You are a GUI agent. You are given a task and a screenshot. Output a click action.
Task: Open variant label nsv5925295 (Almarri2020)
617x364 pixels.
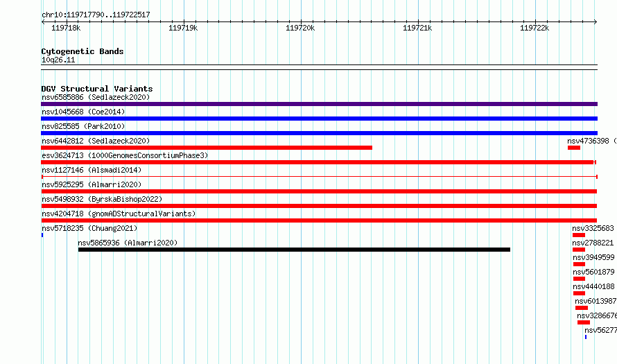[92, 184]
